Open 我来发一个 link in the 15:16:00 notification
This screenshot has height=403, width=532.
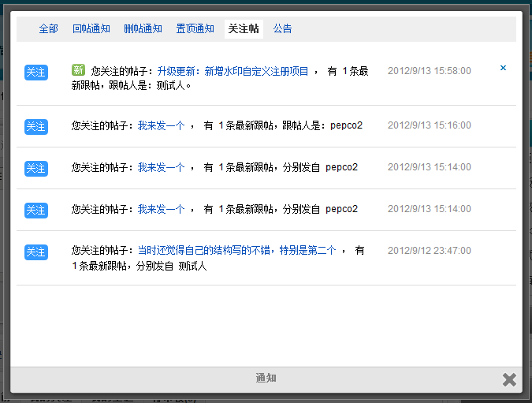click(x=161, y=125)
